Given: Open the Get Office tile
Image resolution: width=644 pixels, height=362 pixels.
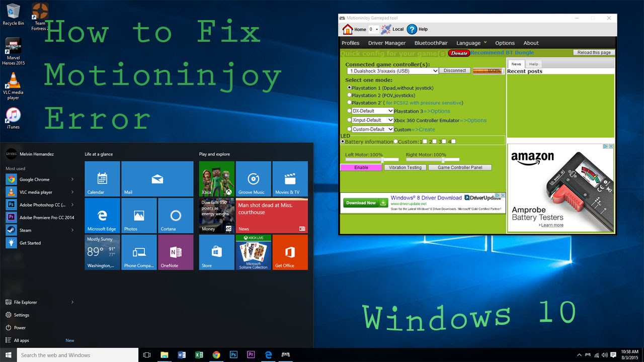Looking at the screenshot, I should pos(290,252).
